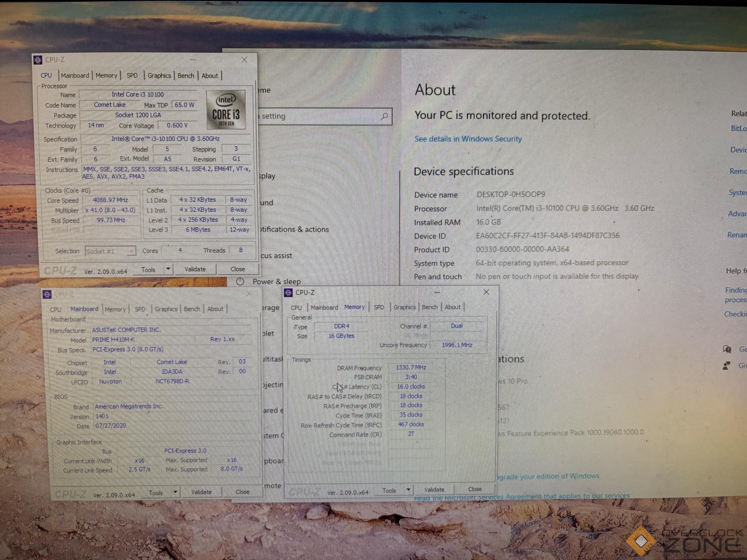747x560 pixels.
Task: Open See details in Windows Security link
Action: 468,139
